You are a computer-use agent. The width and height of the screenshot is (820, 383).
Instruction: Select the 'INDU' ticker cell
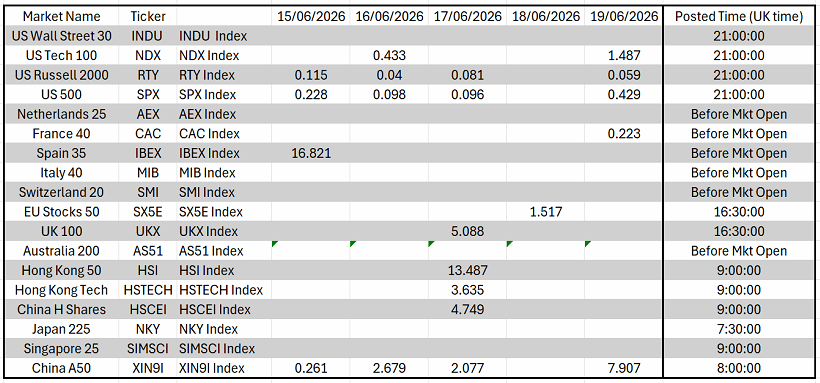click(148, 36)
